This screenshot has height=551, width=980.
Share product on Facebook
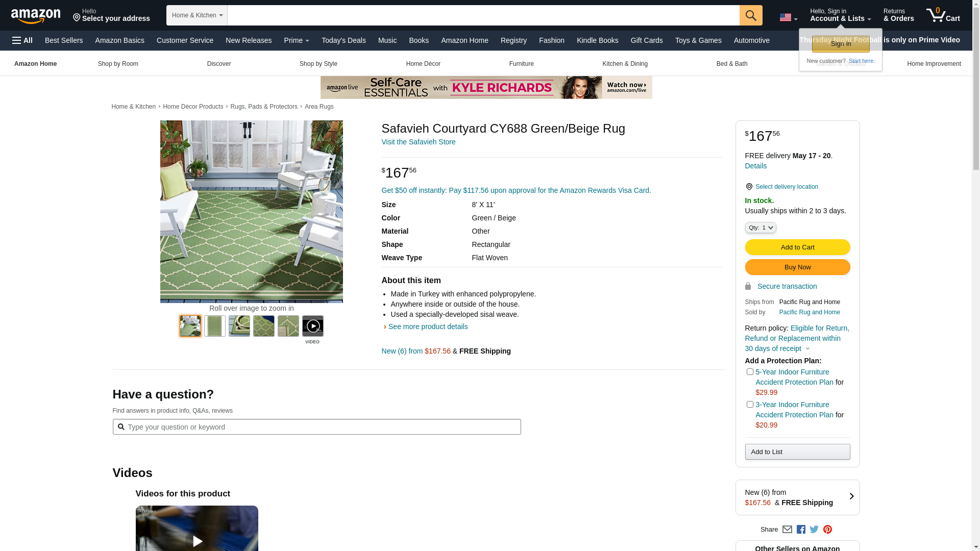801,530
